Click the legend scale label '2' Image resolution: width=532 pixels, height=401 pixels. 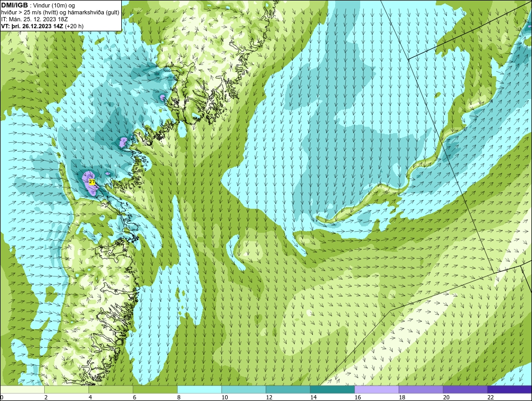coord(46,397)
